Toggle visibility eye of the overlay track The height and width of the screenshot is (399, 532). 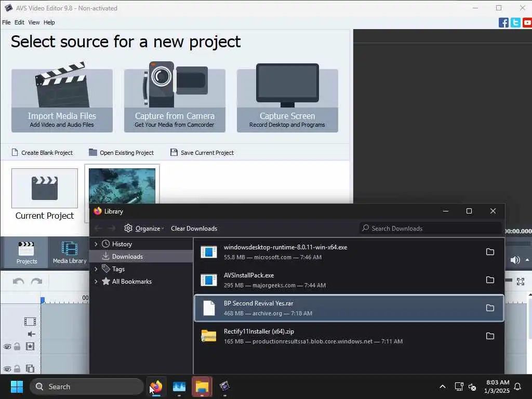(x=7, y=369)
